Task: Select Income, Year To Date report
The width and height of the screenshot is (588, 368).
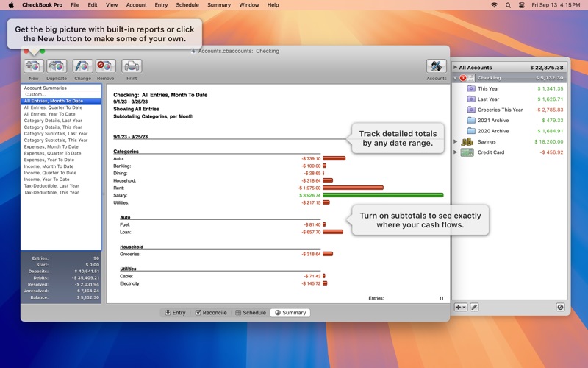Action: tap(61, 180)
